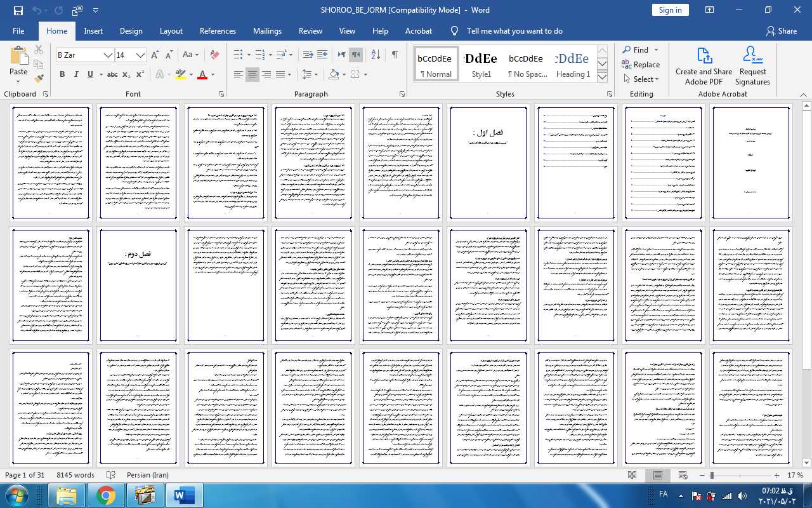Click the Clear All Formatting icon
Image resolution: width=812 pixels, height=508 pixels.
pyautogui.click(x=214, y=55)
